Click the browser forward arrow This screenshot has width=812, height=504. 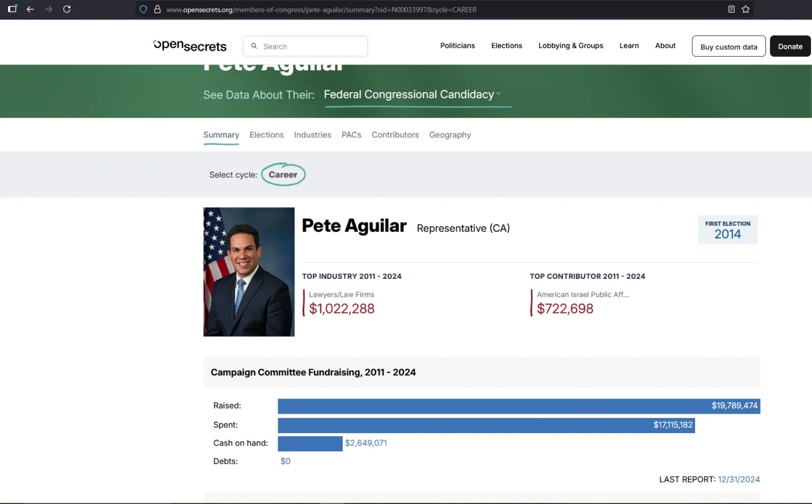49,9
